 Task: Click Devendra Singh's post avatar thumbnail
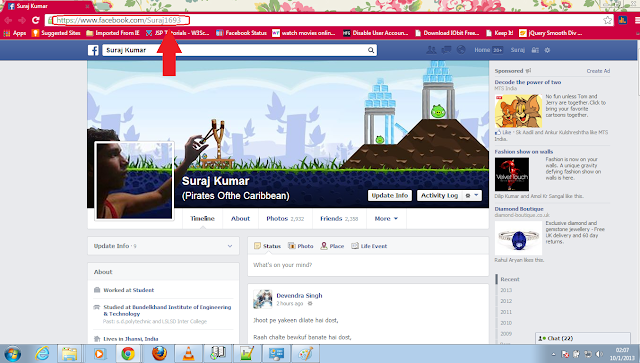click(x=262, y=299)
